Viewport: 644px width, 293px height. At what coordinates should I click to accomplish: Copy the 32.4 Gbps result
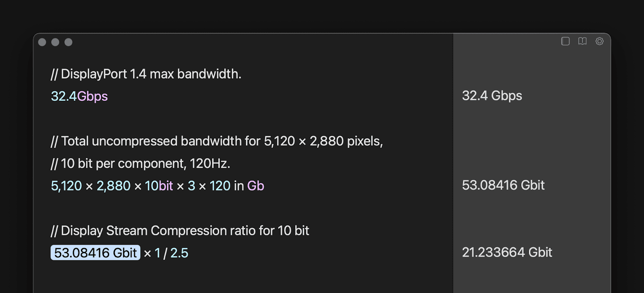[x=492, y=96]
